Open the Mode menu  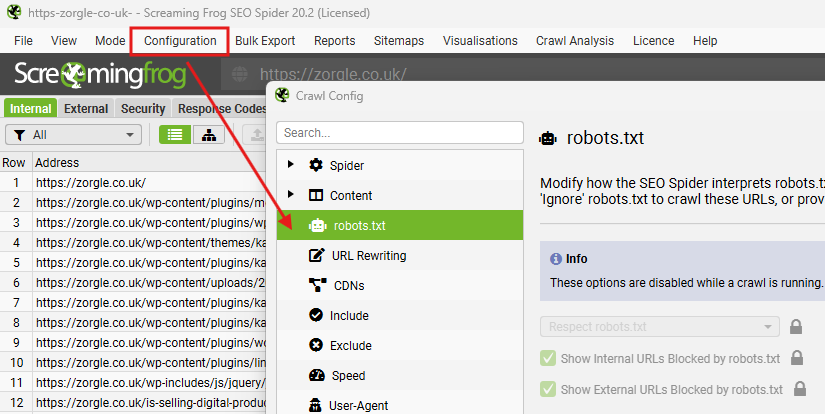(x=110, y=41)
